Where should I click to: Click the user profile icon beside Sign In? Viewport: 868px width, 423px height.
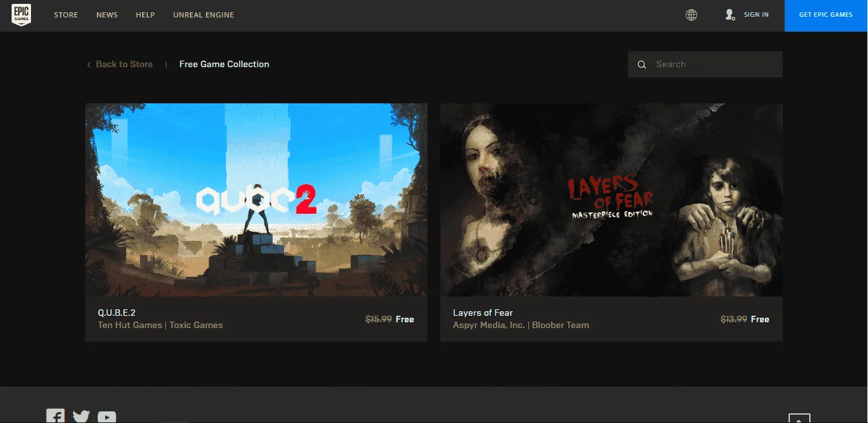tap(730, 15)
